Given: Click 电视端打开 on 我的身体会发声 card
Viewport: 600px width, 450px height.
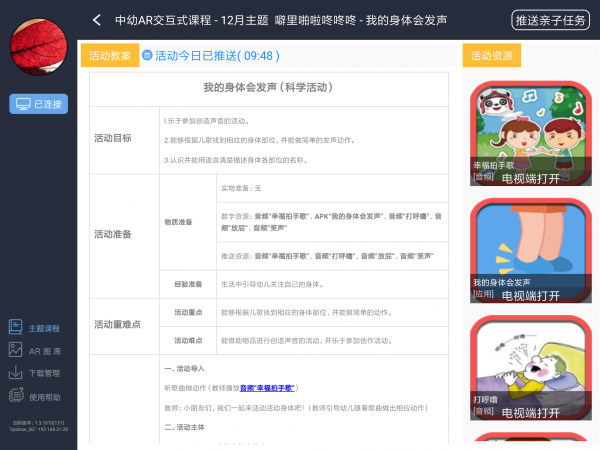Looking at the screenshot, I should pyautogui.click(x=531, y=296).
